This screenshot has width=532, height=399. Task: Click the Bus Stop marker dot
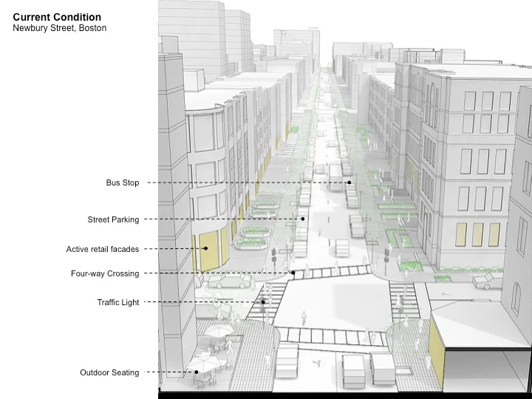(x=349, y=183)
